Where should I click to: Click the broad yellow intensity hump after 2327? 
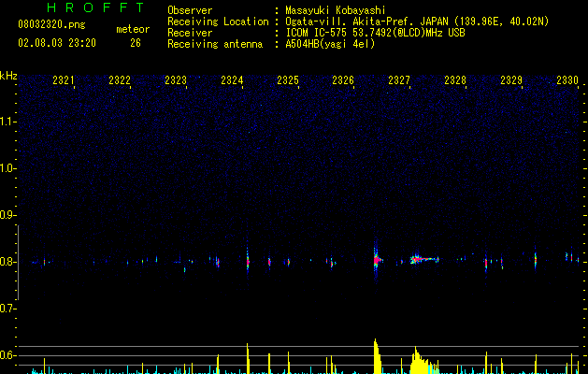tap(423, 361)
